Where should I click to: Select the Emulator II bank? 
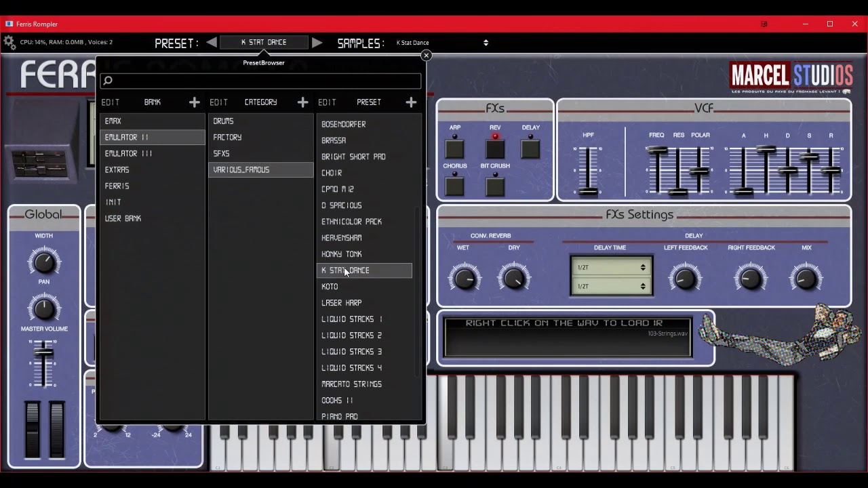pyautogui.click(x=153, y=137)
